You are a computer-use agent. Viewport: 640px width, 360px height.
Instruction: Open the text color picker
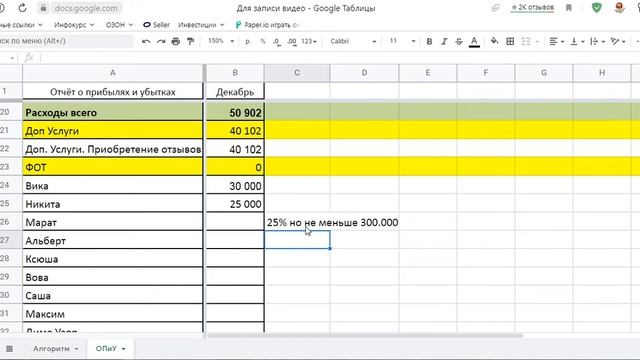(474, 41)
